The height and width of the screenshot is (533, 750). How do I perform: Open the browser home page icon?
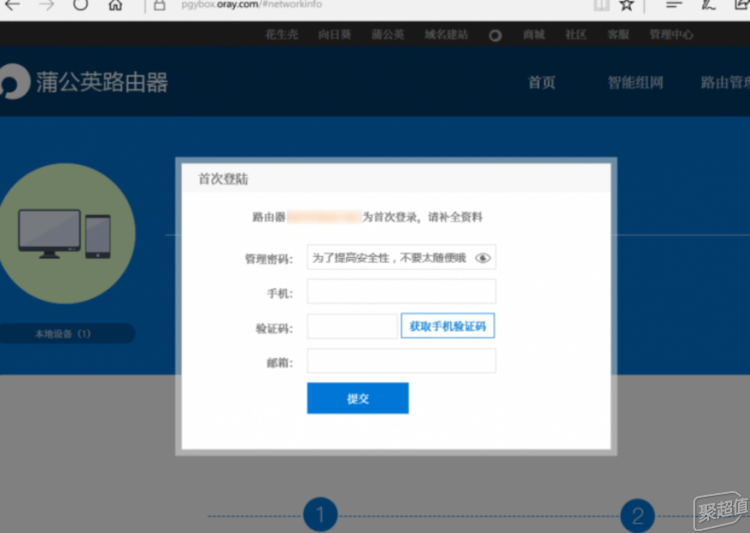pos(115,5)
